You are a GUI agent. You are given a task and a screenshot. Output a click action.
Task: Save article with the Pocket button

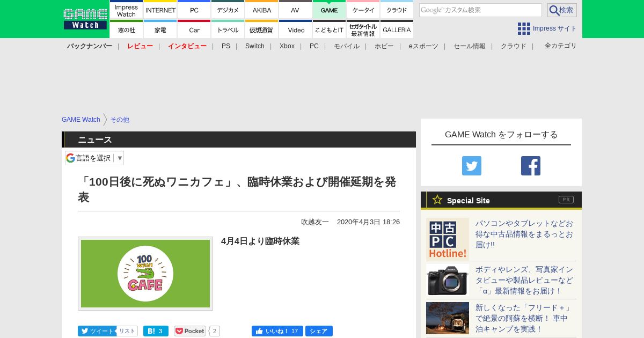point(190,331)
